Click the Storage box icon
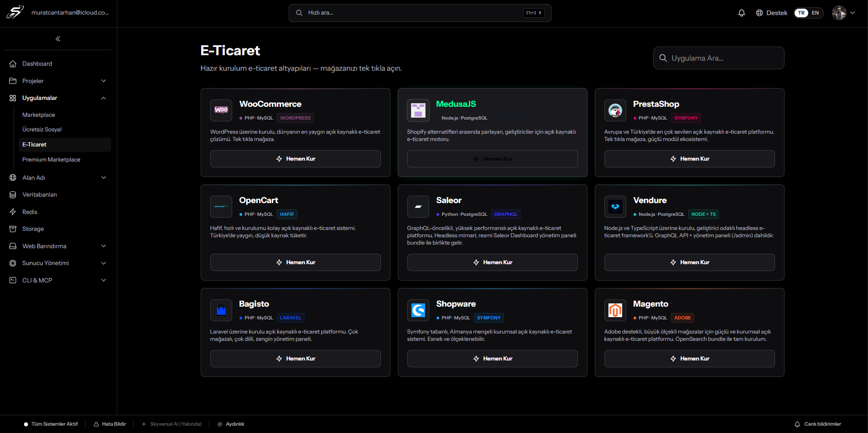The image size is (868, 433). coord(13,229)
